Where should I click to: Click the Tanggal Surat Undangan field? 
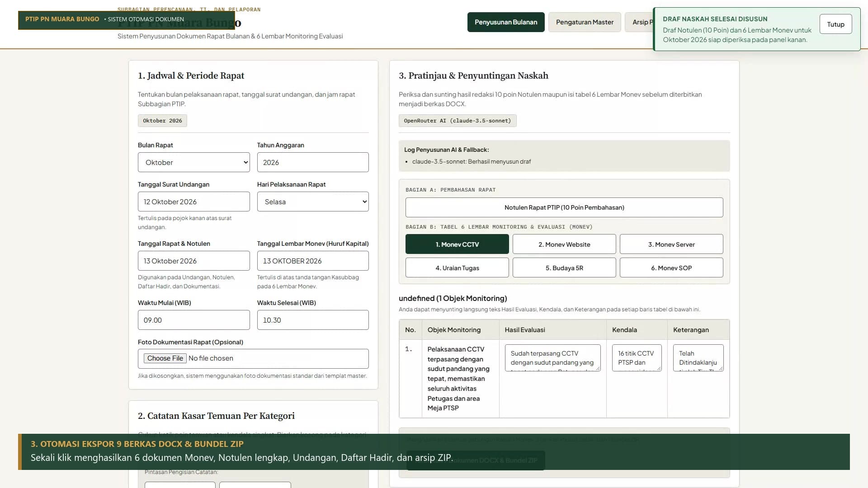193,202
